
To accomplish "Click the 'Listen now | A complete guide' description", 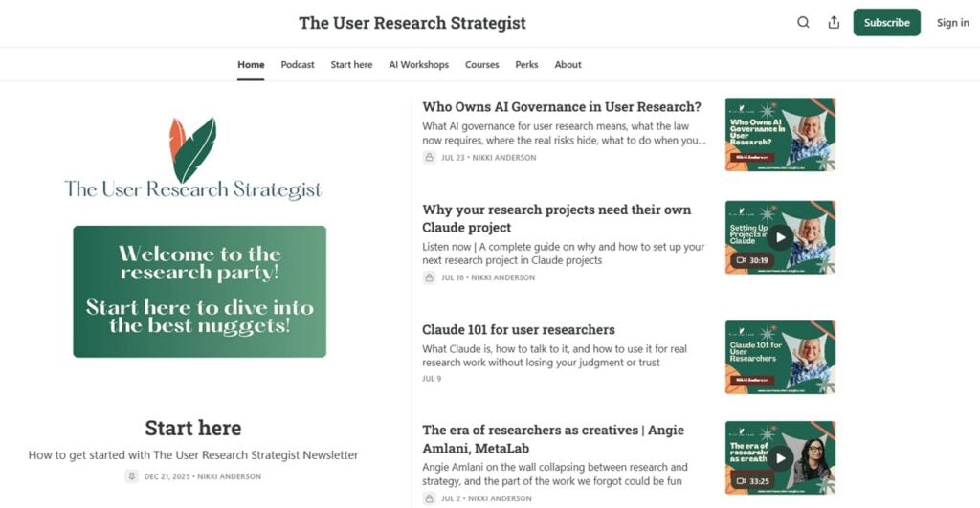I will click(x=563, y=254).
